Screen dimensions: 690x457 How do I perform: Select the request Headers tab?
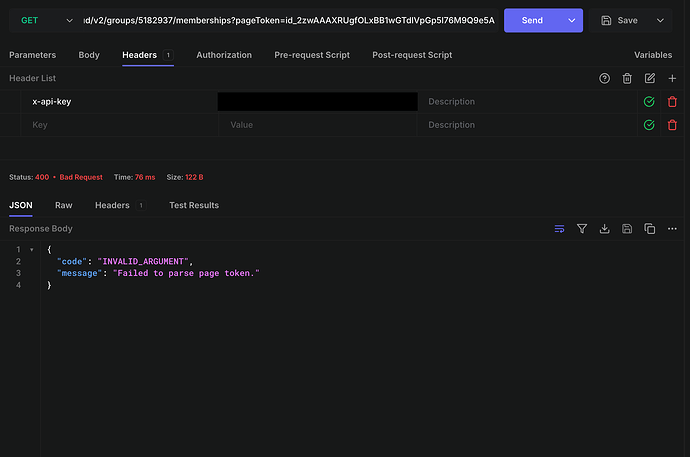(148, 55)
